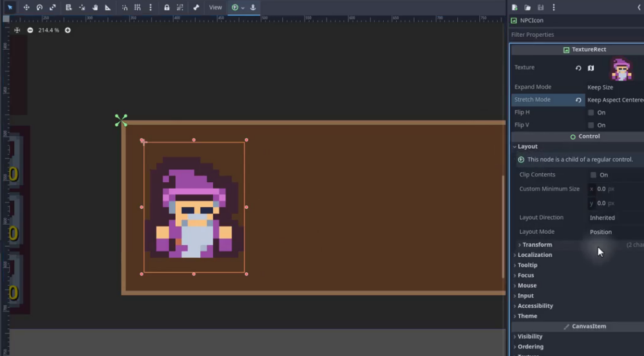Open the View menu

215,7
